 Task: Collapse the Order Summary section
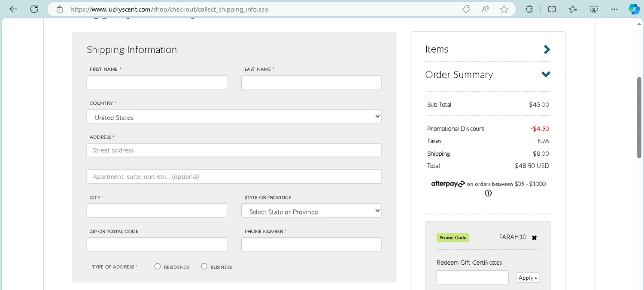click(546, 75)
